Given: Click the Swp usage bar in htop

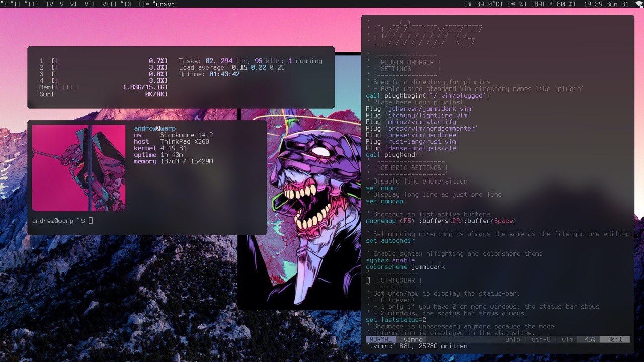Looking at the screenshot, I should (104, 94).
